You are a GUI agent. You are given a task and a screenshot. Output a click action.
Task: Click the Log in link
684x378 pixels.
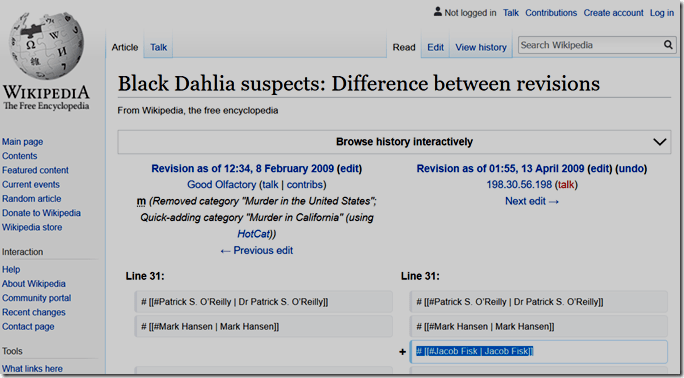coord(662,13)
